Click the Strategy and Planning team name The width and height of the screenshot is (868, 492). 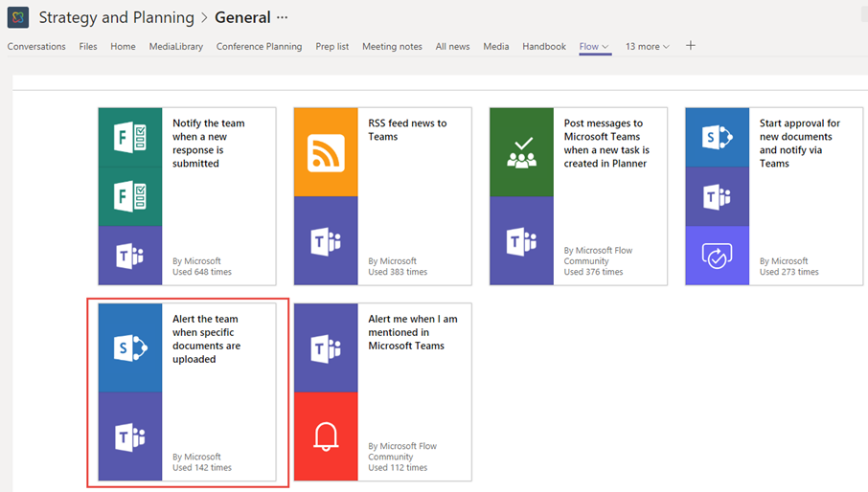click(116, 18)
